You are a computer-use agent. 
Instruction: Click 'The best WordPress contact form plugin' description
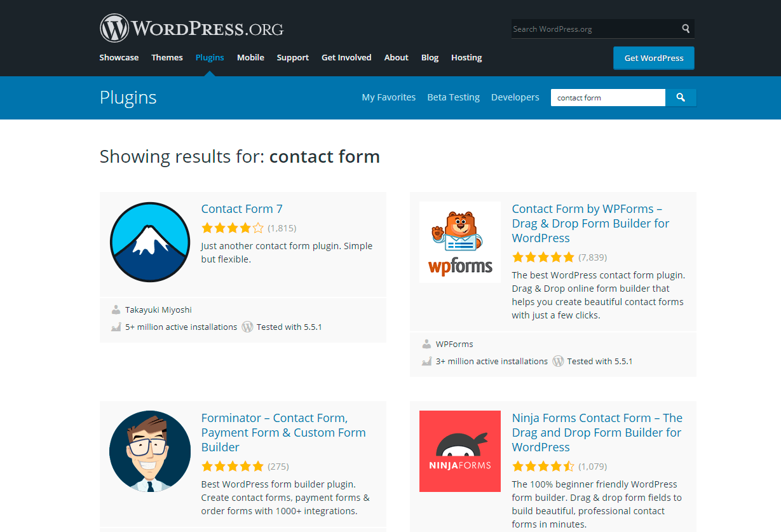599,296
